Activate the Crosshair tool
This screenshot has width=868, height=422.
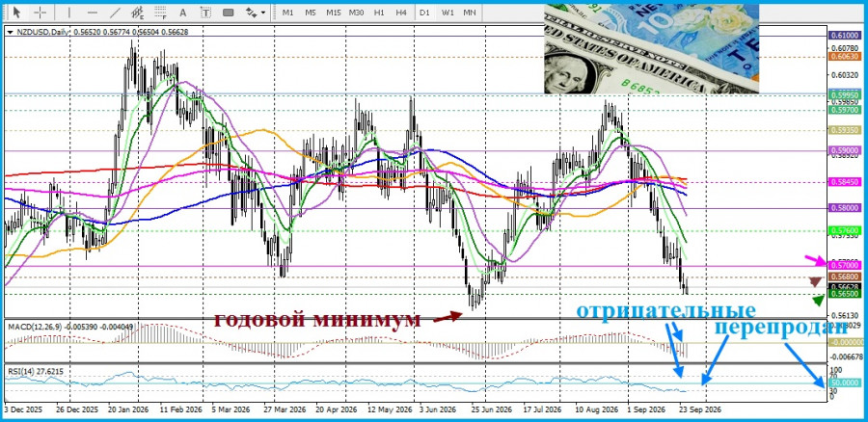[41, 13]
